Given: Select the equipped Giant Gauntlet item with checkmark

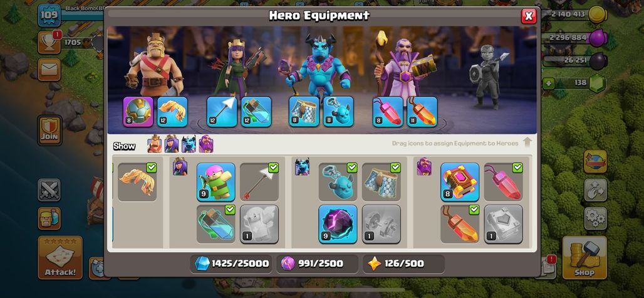Looking at the screenshot, I should tap(137, 182).
